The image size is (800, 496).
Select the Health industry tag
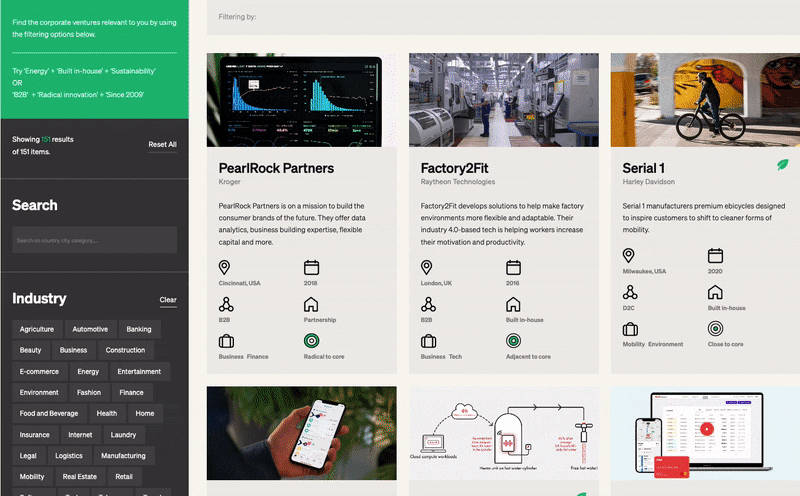tap(107, 413)
